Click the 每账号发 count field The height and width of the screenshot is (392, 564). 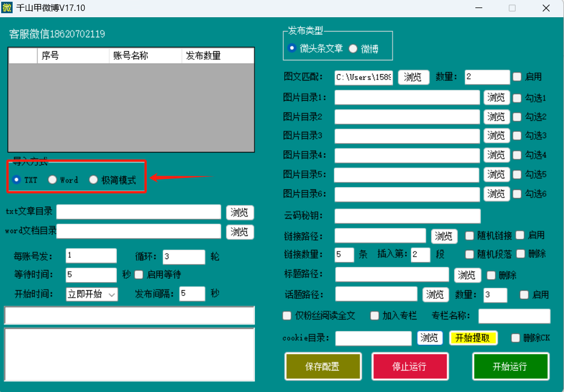click(x=91, y=256)
